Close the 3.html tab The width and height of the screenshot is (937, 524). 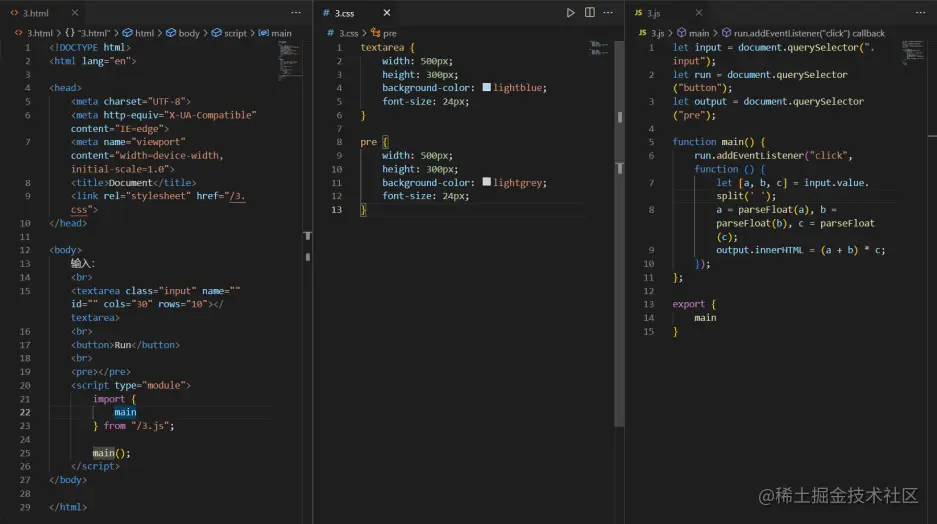pos(75,13)
